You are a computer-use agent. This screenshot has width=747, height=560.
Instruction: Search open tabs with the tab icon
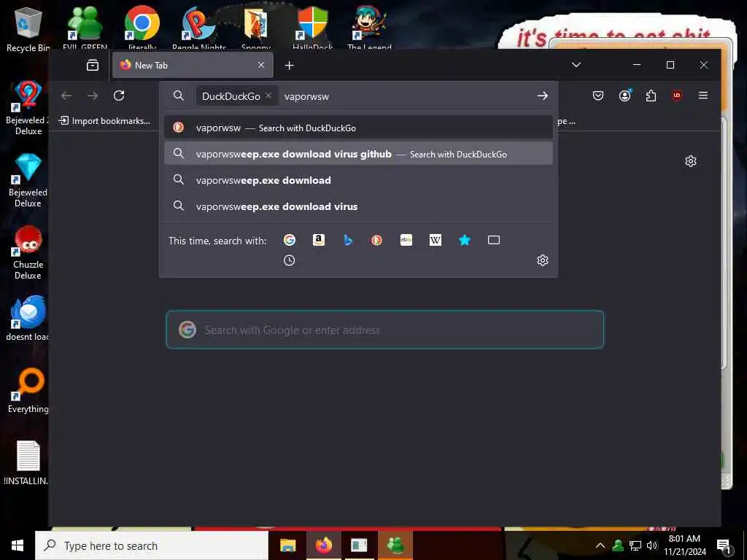[x=494, y=240]
